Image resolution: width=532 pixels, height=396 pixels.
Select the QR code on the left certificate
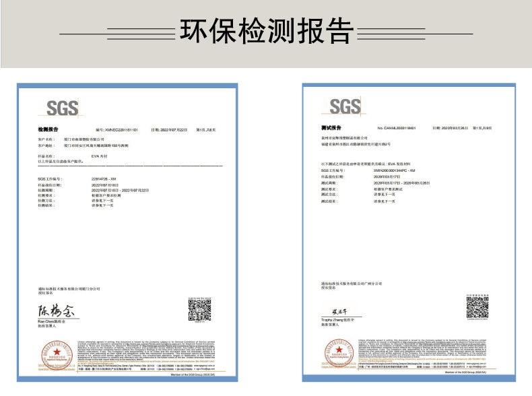200,310
